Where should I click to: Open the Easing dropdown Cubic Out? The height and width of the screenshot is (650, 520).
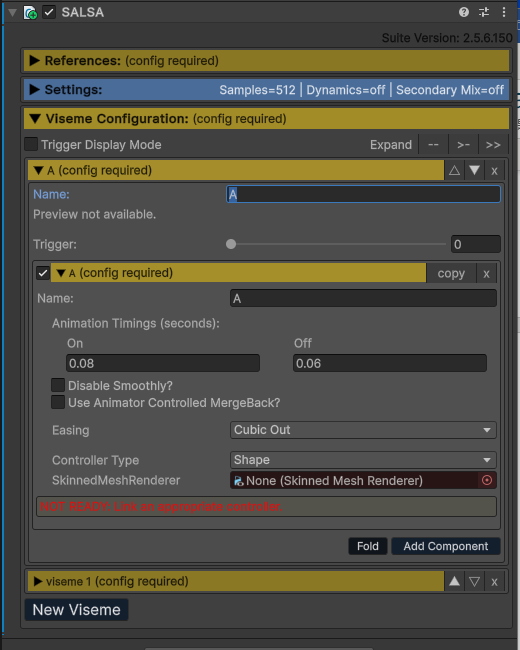tap(363, 430)
